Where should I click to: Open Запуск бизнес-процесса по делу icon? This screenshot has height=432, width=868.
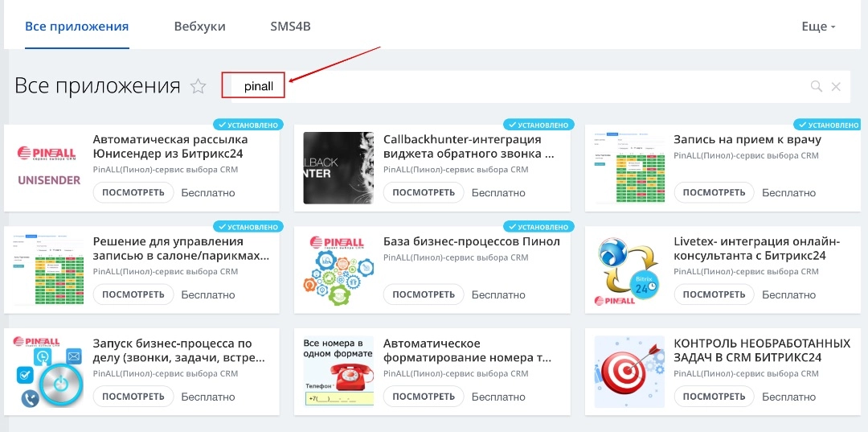[x=49, y=371]
